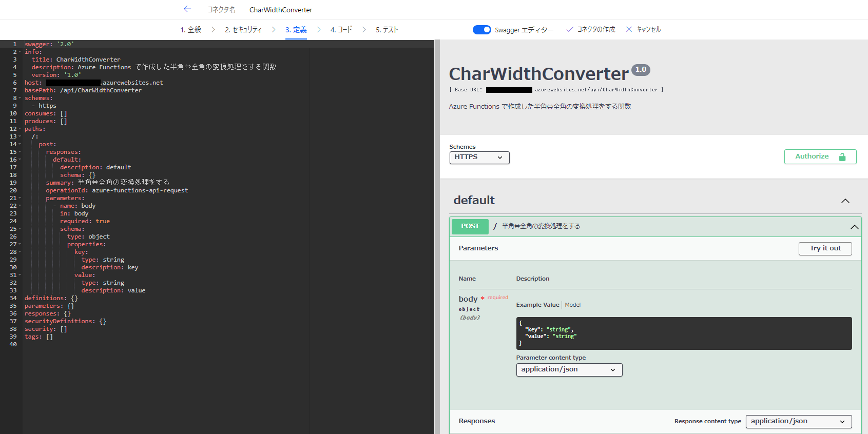Viewport: 868px width, 434px height.
Task: Show the Model view link
Action: click(x=572, y=305)
